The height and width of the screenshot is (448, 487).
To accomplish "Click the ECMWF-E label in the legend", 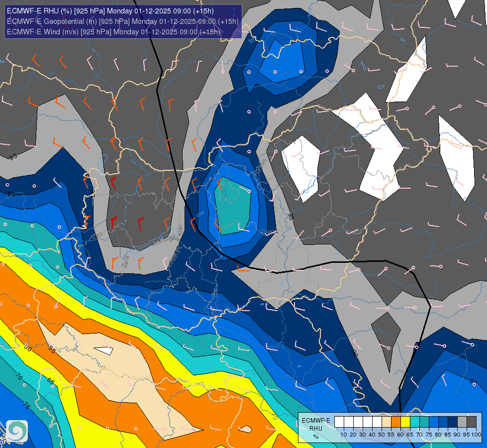I will [x=316, y=421].
